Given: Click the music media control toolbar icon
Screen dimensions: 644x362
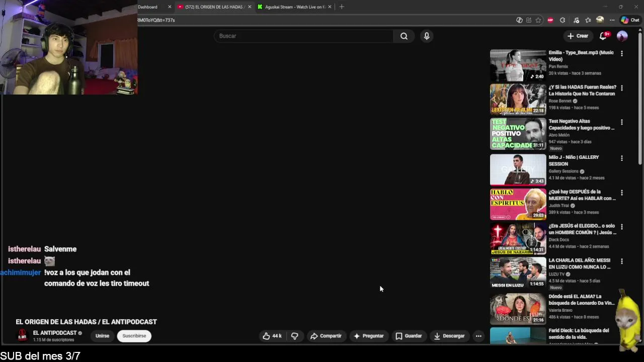Looking at the screenshot, I should tap(576, 20).
